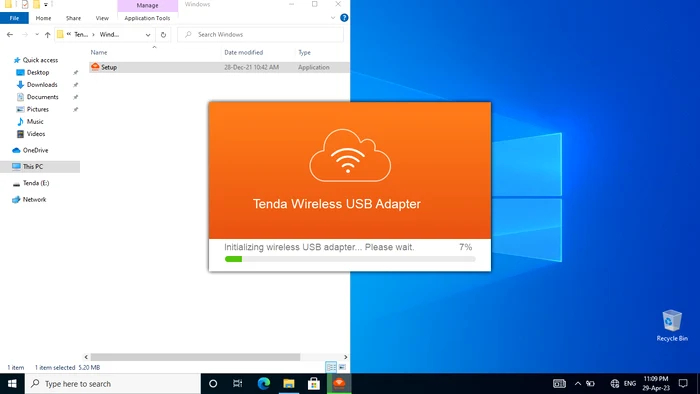Open Videos folder in sidebar
The image size is (700, 394).
[x=36, y=134]
